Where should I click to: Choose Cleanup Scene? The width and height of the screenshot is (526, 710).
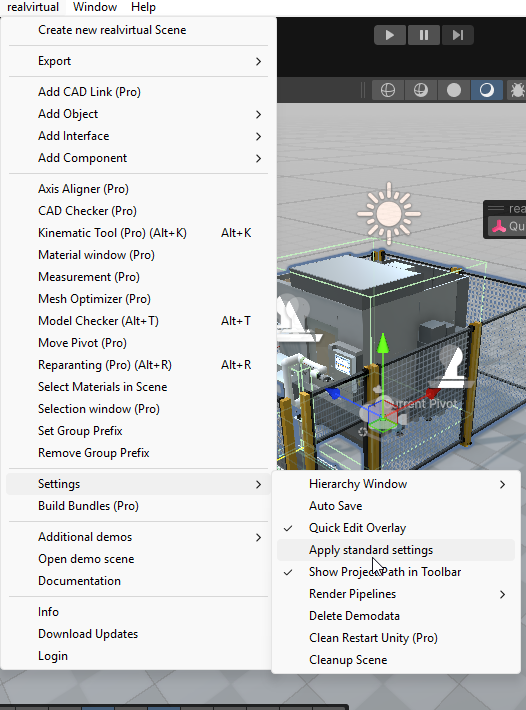click(x=396, y=660)
